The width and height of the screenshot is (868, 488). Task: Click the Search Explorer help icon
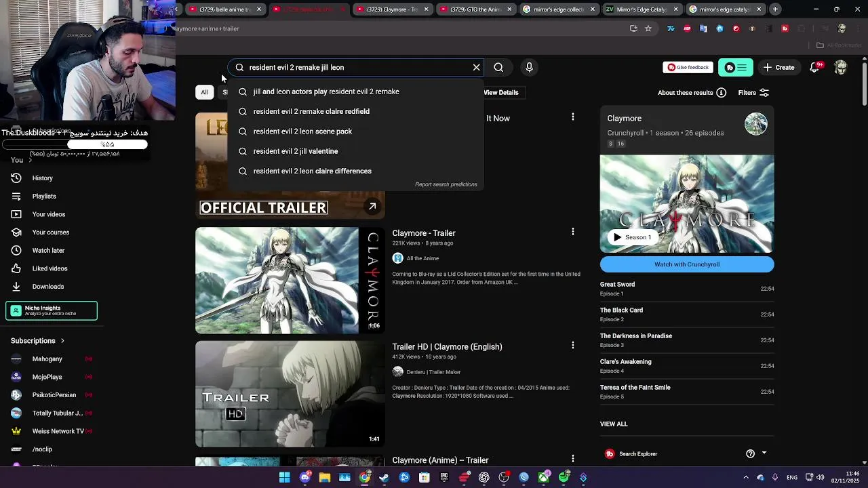point(750,453)
